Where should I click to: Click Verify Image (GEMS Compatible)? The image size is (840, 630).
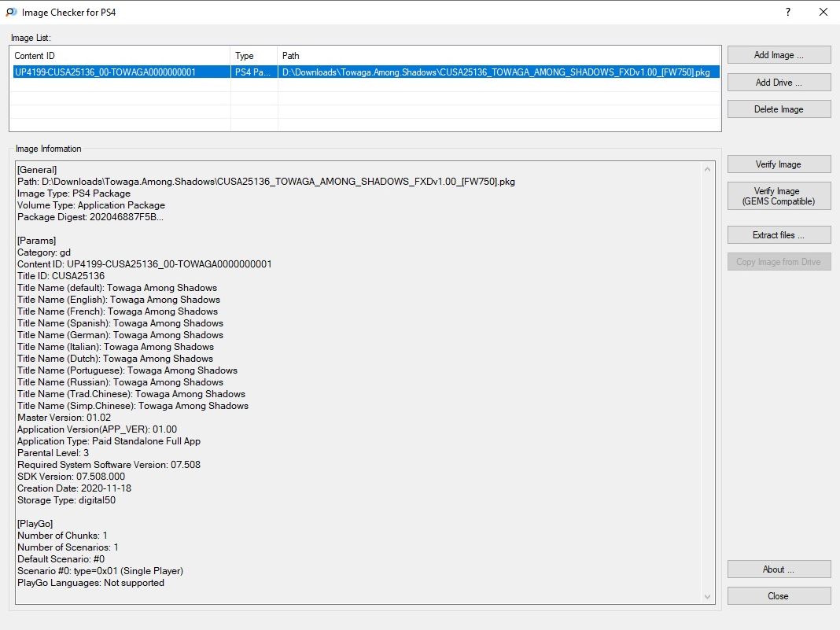point(779,197)
